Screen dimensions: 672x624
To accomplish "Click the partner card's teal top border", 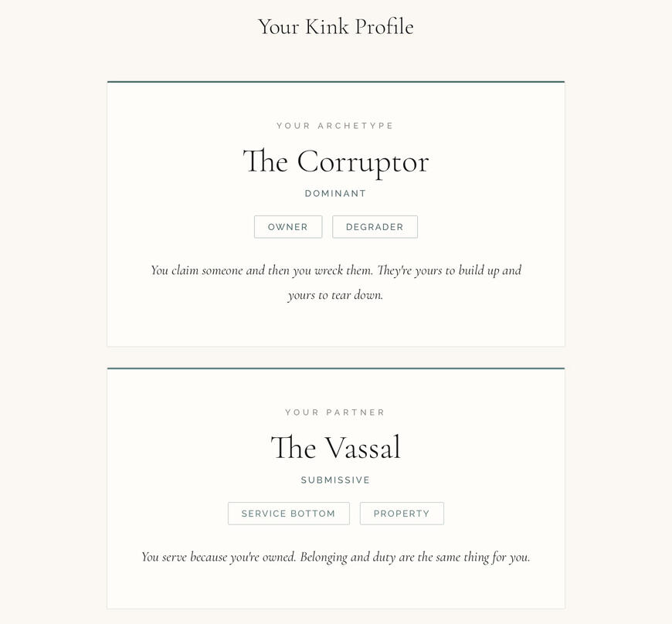I will [x=335, y=368].
